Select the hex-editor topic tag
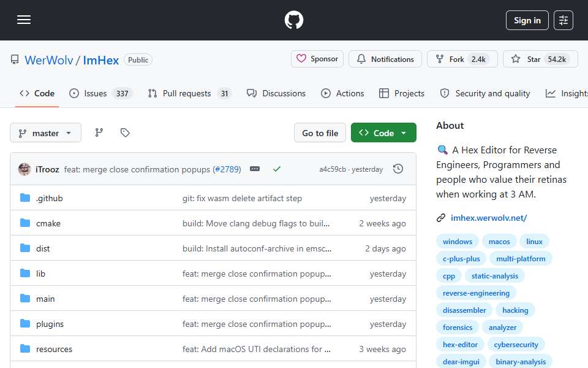 [x=460, y=345]
